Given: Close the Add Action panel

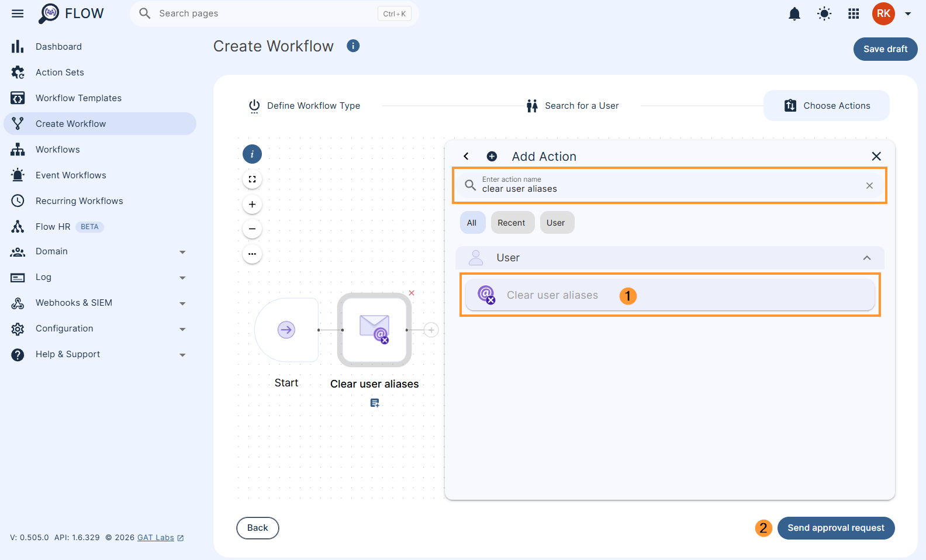Looking at the screenshot, I should (876, 156).
